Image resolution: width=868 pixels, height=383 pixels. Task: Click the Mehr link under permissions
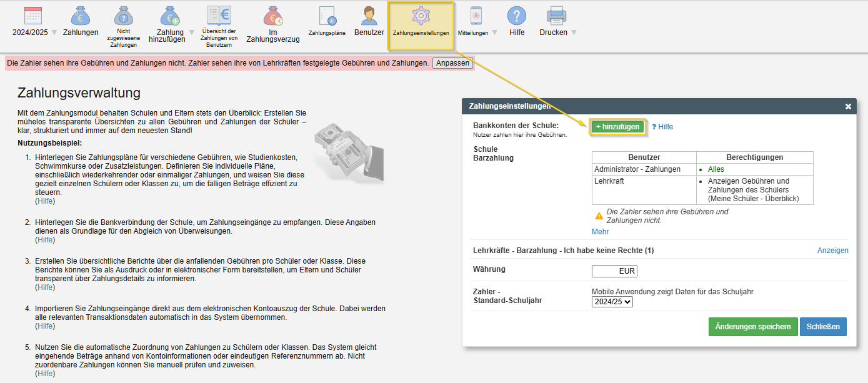pos(600,232)
